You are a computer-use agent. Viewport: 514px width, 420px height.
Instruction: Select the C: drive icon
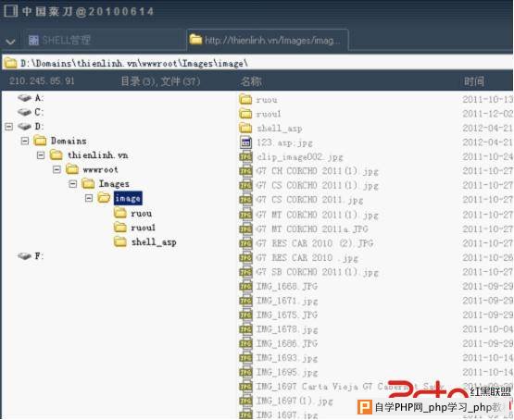25,112
